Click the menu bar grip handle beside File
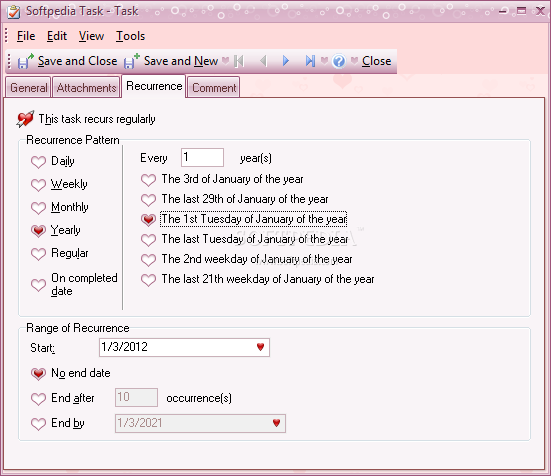Viewport: 551px width, 476px height. click(6, 35)
